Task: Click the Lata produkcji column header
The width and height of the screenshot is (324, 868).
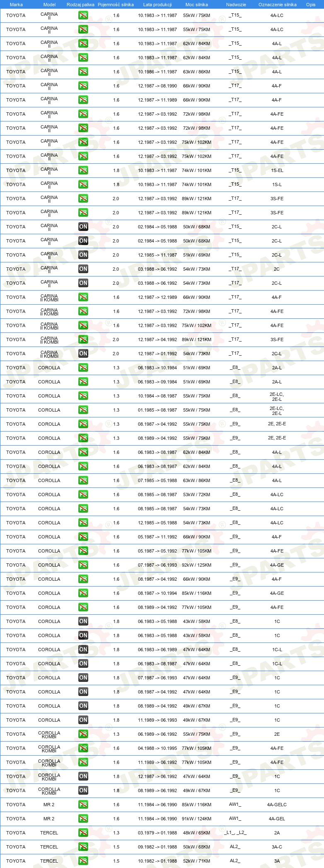Action: 157,5
